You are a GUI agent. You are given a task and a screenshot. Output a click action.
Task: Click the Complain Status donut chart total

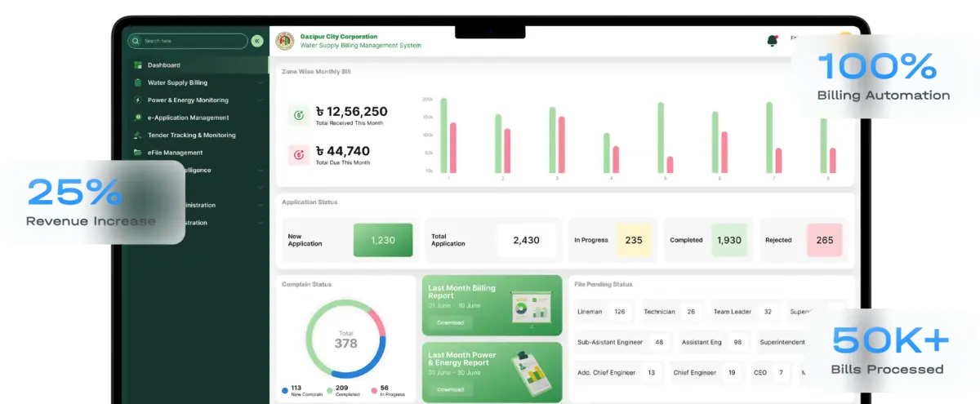[x=345, y=339]
